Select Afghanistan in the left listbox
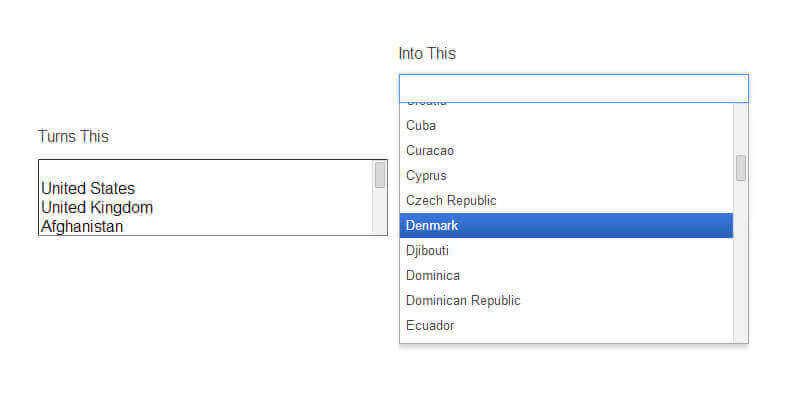 pos(82,227)
